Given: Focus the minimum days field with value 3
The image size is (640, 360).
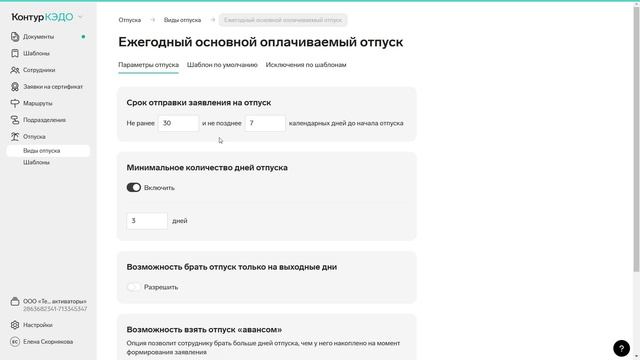Looking at the screenshot, I should (x=147, y=221).
